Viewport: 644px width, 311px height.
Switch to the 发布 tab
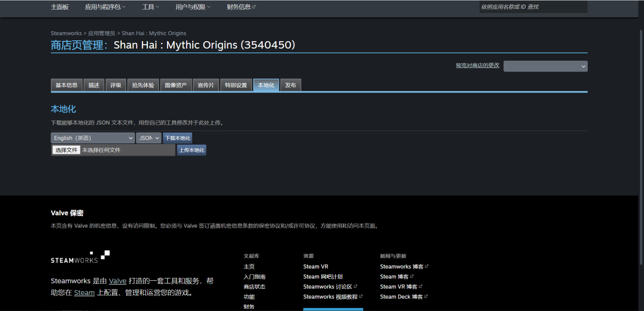pyautogui.click(x=290, y=85)
